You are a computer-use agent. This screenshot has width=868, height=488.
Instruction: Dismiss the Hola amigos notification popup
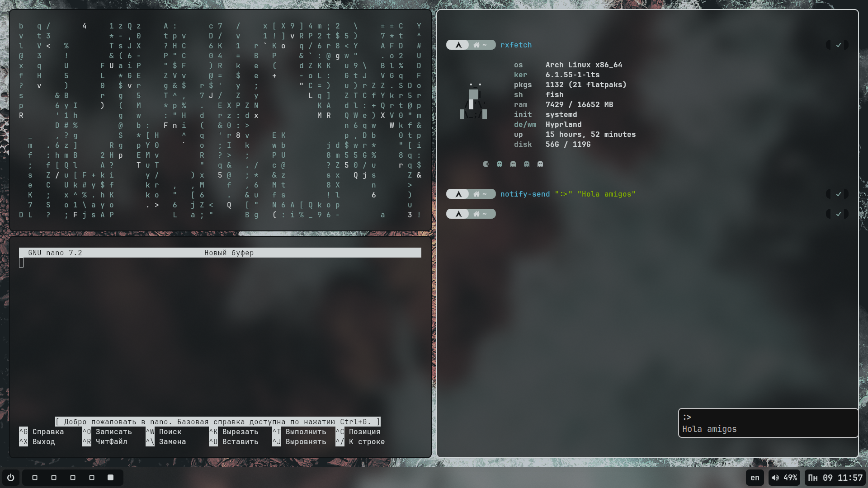[x=768, y=423]
